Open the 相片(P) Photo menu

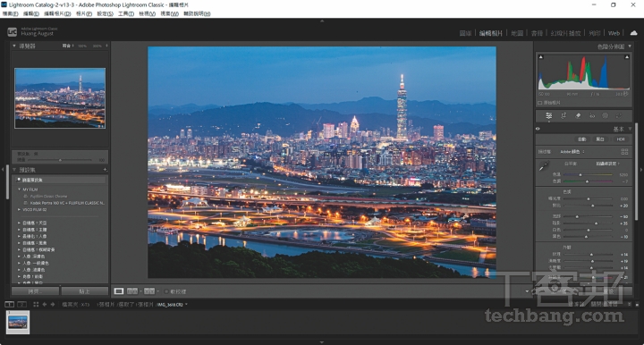84,13
